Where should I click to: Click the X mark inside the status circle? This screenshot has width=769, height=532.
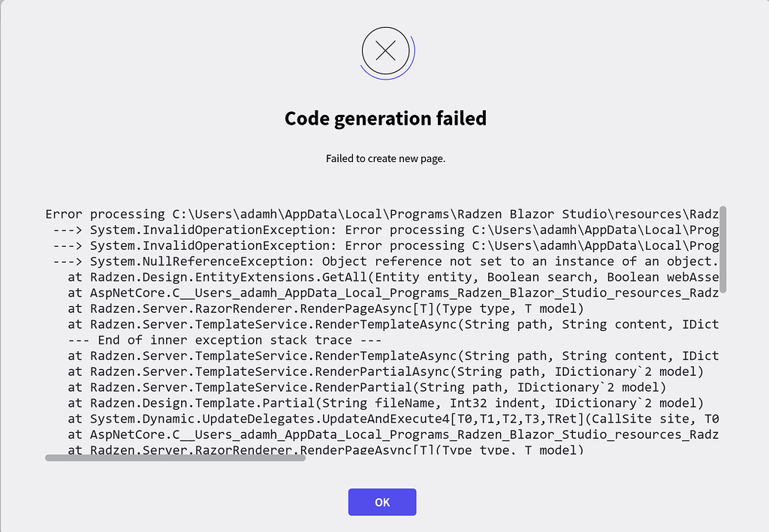tap(385, 51)
